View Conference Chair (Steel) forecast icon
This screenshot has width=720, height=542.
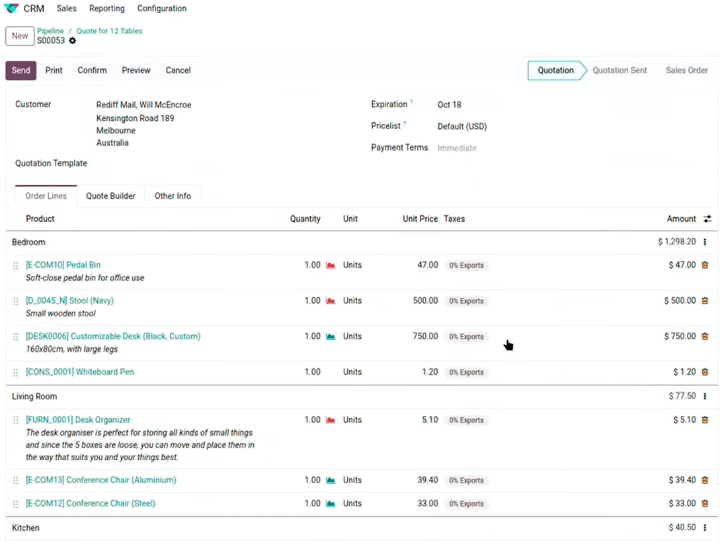[330, 503]
